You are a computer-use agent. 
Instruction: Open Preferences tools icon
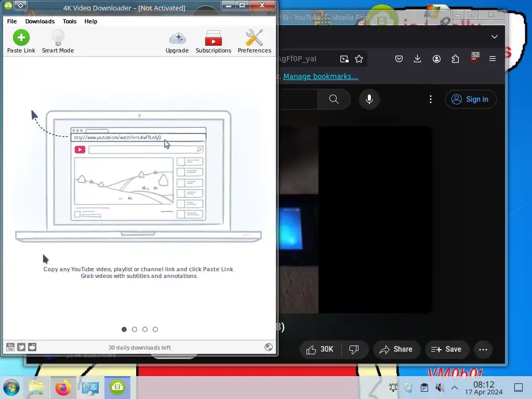255,42
